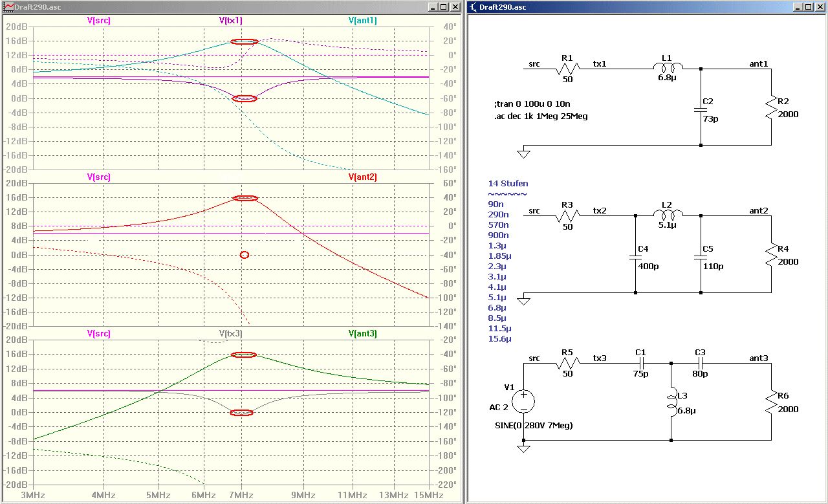Click the ant2 net label
Image resolution: width=828 pixels, height=504 pixels.
pos(759,210)
